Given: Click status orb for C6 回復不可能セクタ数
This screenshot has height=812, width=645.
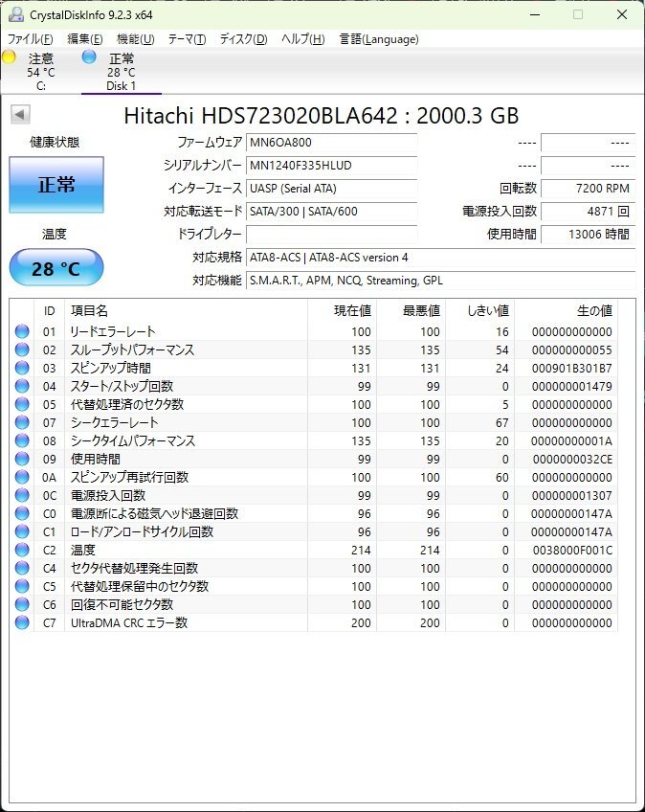Looking at the screenshot, I should (22, 604).
